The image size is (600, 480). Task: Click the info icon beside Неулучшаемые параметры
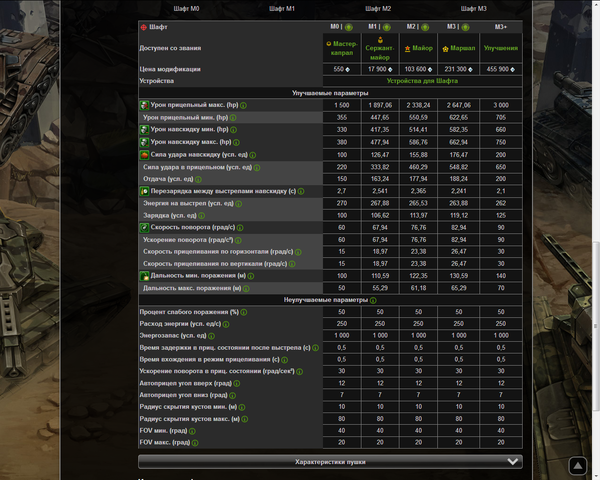[x=373, y=300]
